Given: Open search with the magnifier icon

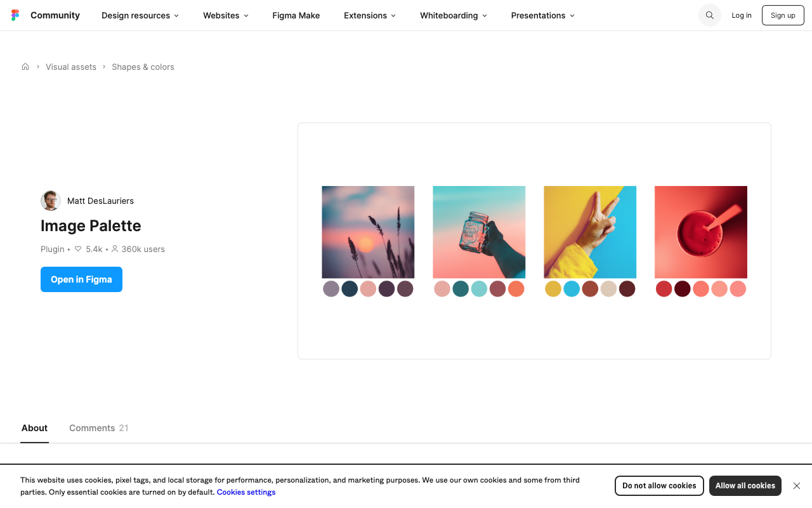Looking at the screenshot, I should point(710,15).
